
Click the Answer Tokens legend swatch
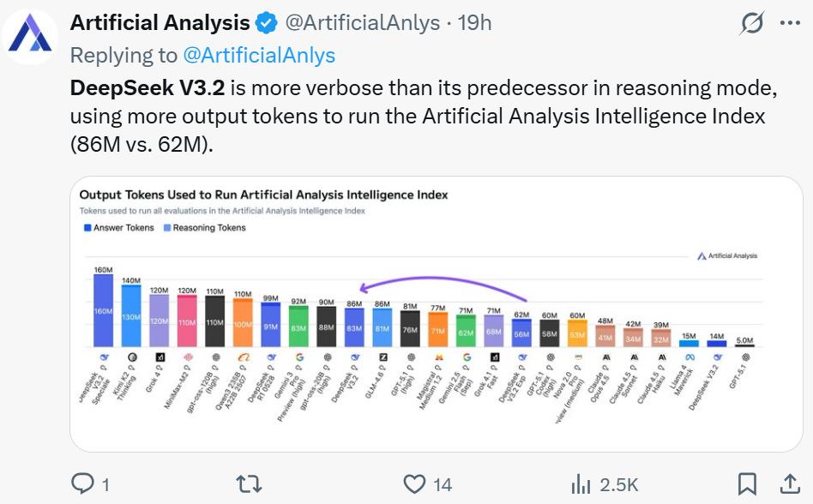click(87, 228)
